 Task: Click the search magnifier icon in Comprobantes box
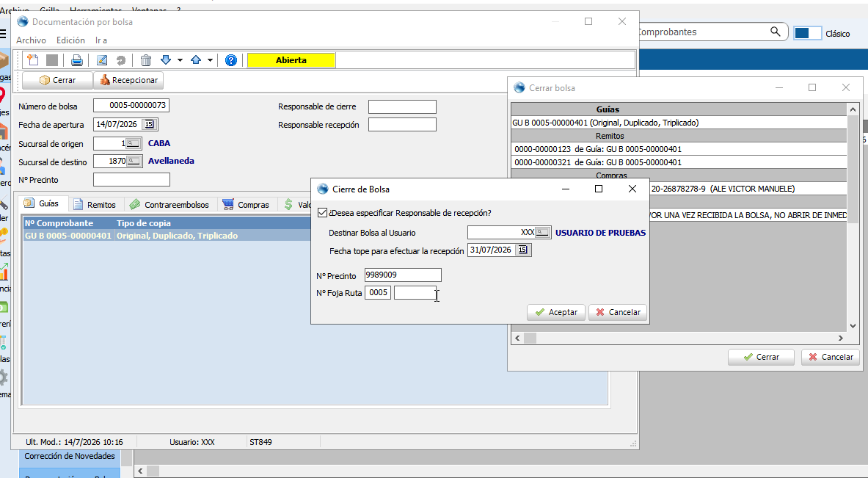[x=776, y=32]
